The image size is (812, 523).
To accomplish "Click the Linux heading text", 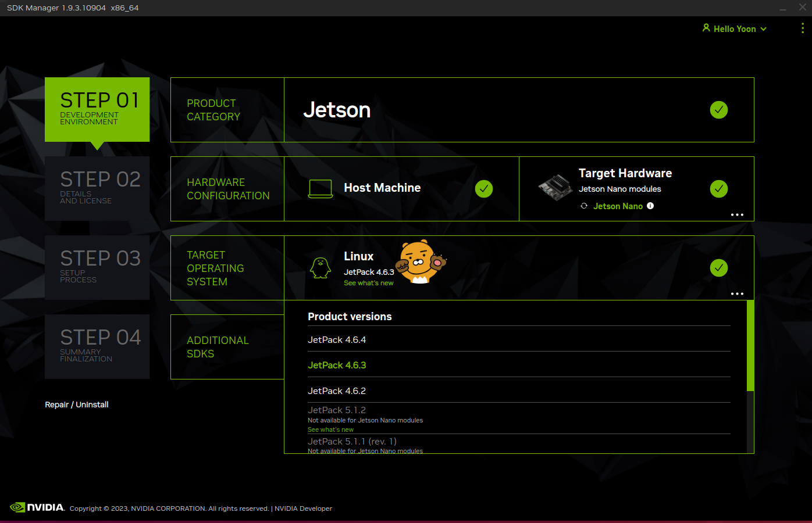I will click(x=358, y=256).
